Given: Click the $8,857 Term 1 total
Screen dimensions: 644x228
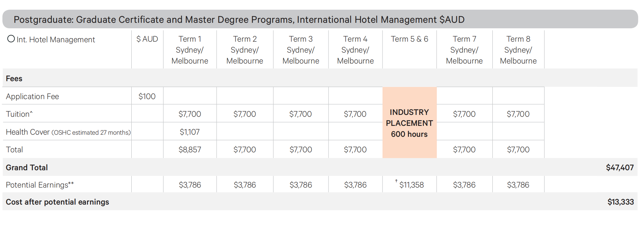Looking at the screenshot, I should [190, 150].
